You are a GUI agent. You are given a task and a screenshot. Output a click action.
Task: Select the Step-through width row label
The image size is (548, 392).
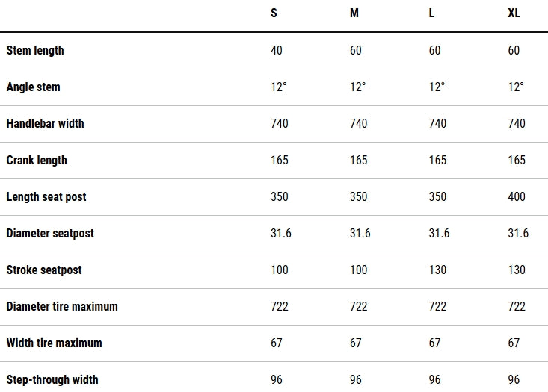(52, 380)
